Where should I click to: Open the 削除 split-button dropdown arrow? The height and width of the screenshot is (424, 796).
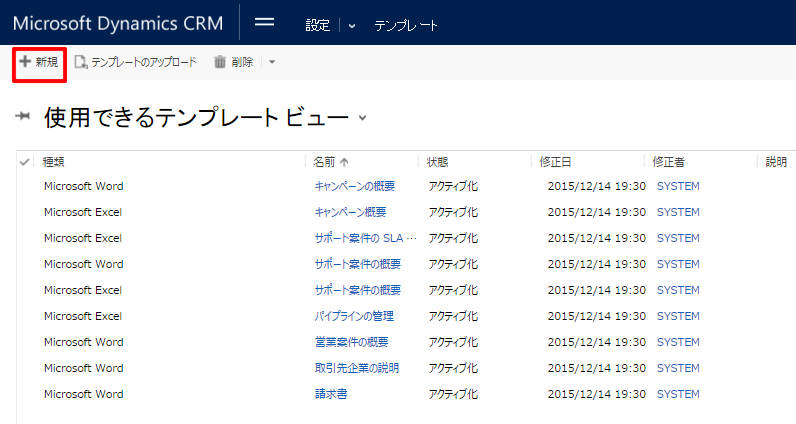click(272, 62)
